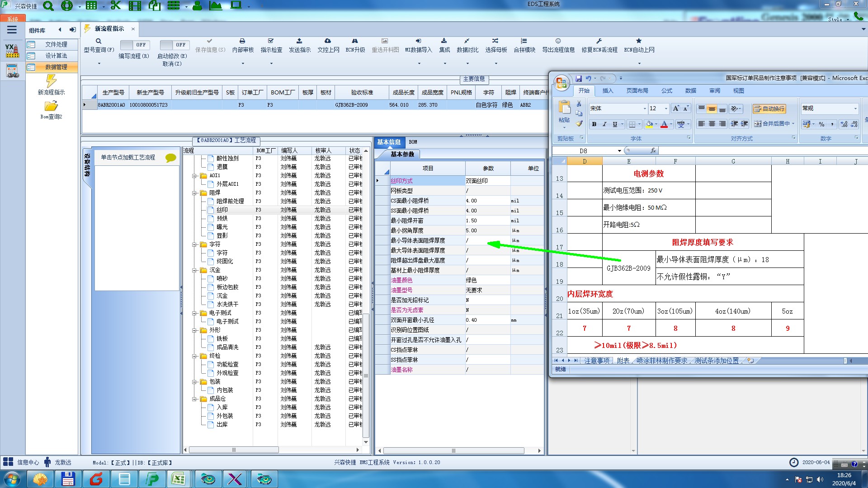
Task: Click the 设计算法 sidebar entry
Action: coord(56,56)
